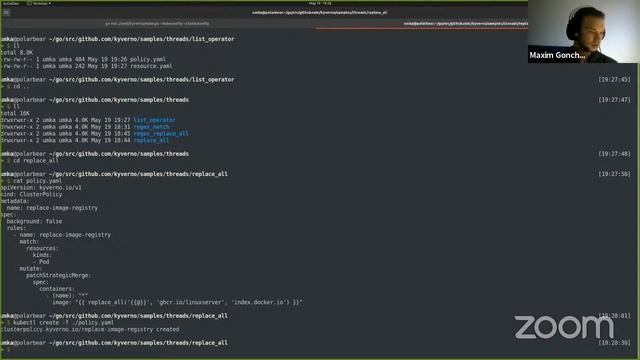The height and width of the screenshot is (360, 640).
Task: Open the Terminal app menu in the top bar
Action: (x=39, y=3)
